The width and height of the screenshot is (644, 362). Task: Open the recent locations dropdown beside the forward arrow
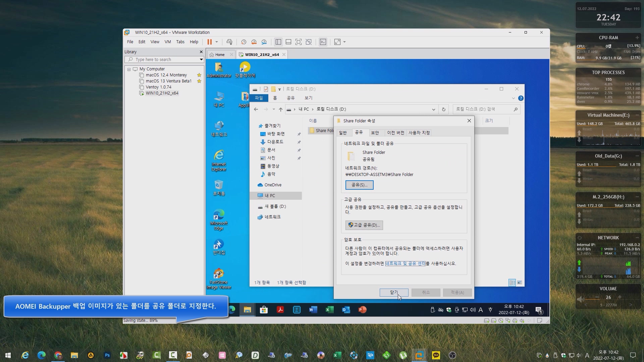pos(274,109)
